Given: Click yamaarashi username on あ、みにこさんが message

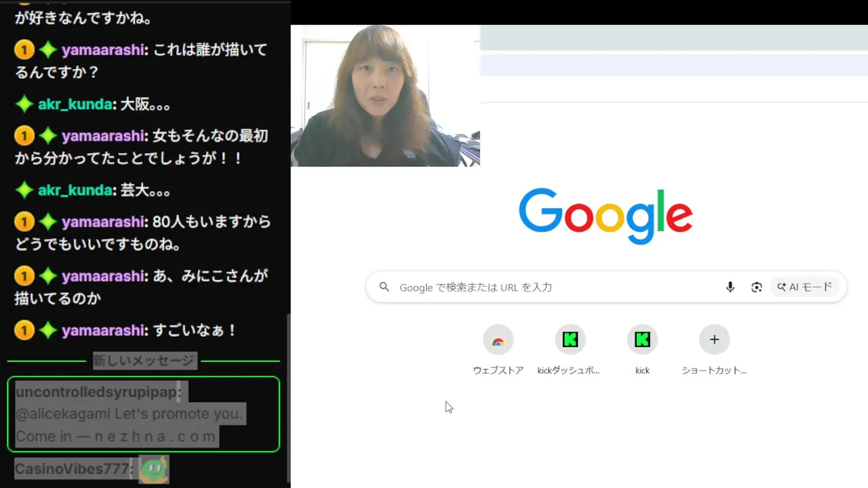Looking at the screenshot, I should click(104, 276).
